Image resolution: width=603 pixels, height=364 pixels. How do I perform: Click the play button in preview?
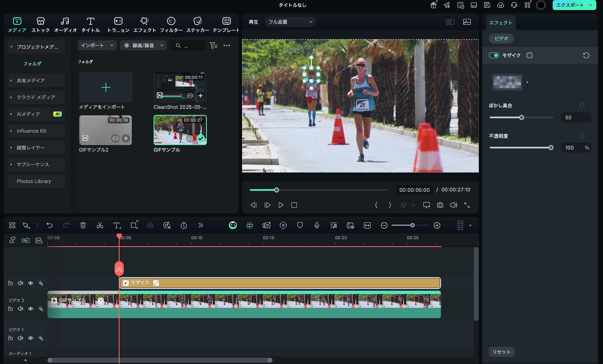click(281, 205)
